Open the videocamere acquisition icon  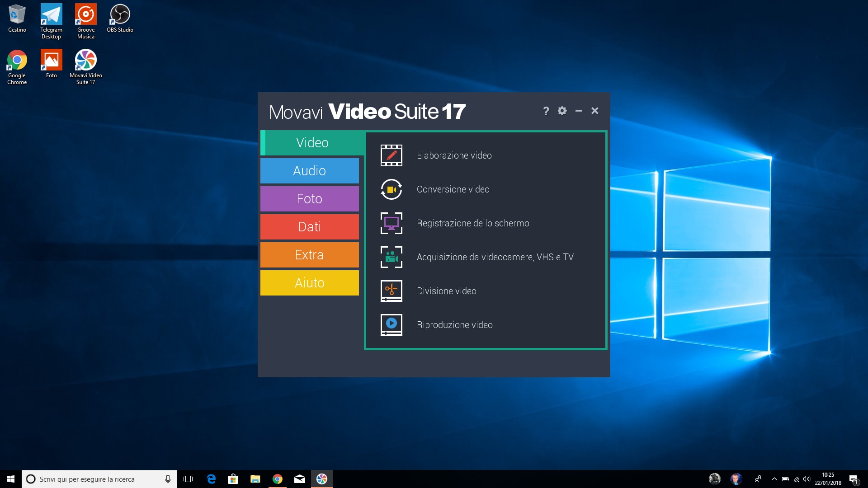392,257
